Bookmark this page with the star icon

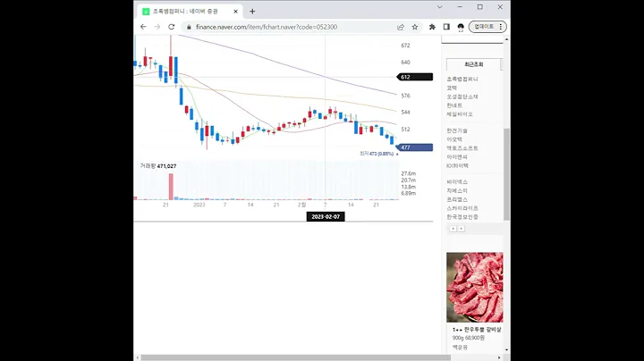pyautogui.click(x=415, y=27)
